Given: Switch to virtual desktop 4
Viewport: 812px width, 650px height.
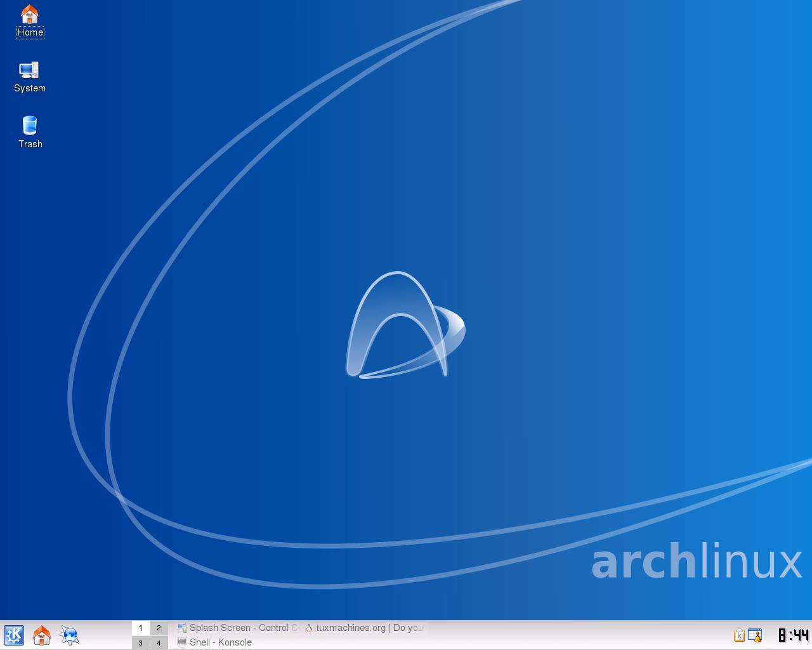Looking at the screenshot, I should 159,642.
